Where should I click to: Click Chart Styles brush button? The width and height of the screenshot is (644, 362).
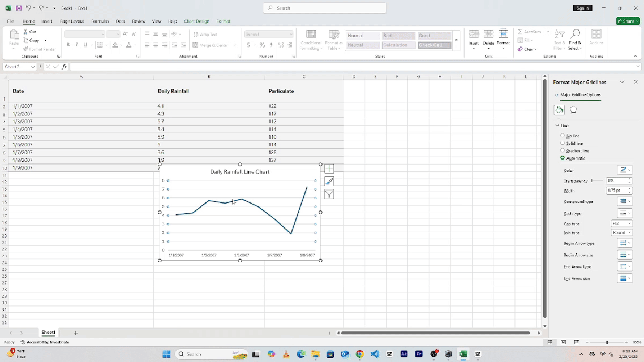click(x=329, y=182)
